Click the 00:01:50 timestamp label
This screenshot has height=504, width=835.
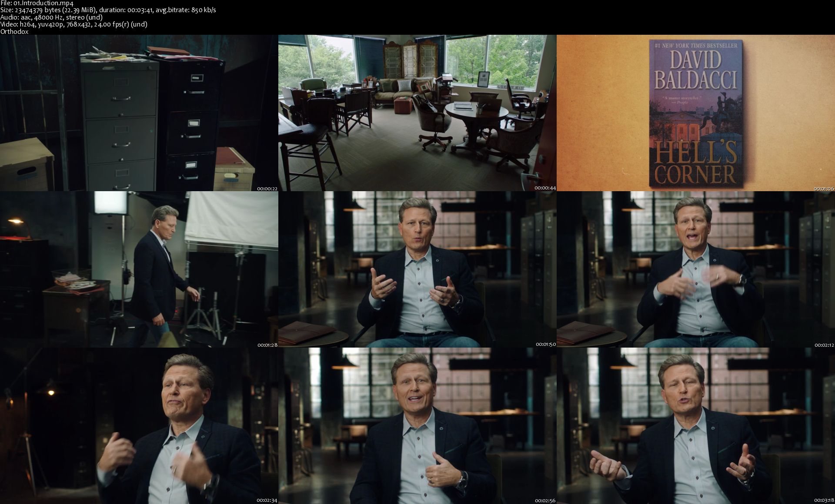pyautogui.click(x=545, y=345)
